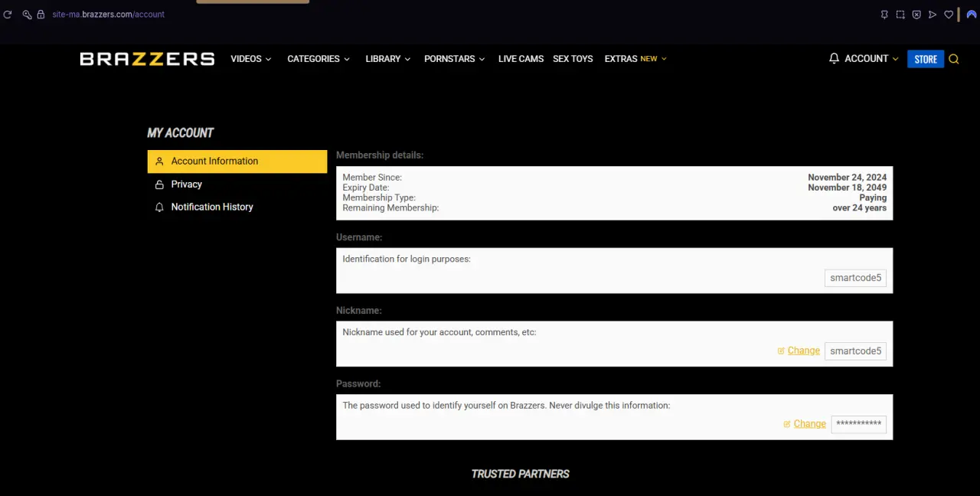Image resolution: width=980 pixels, height=496 pixels.
Task: Click the Expiry Date value November 18, 2049
Action: click(x=847, y=188)
